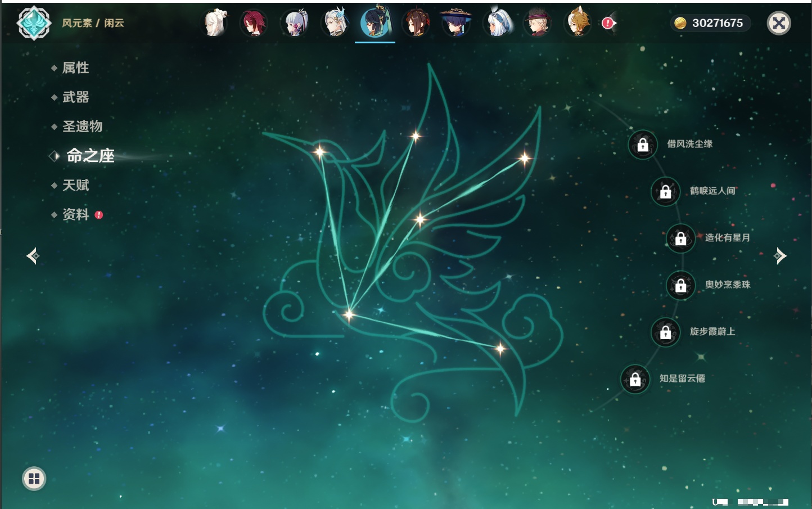Select the red-haired character portrait
This screenshot has width=812, height=509.
(x=254, y=24)
